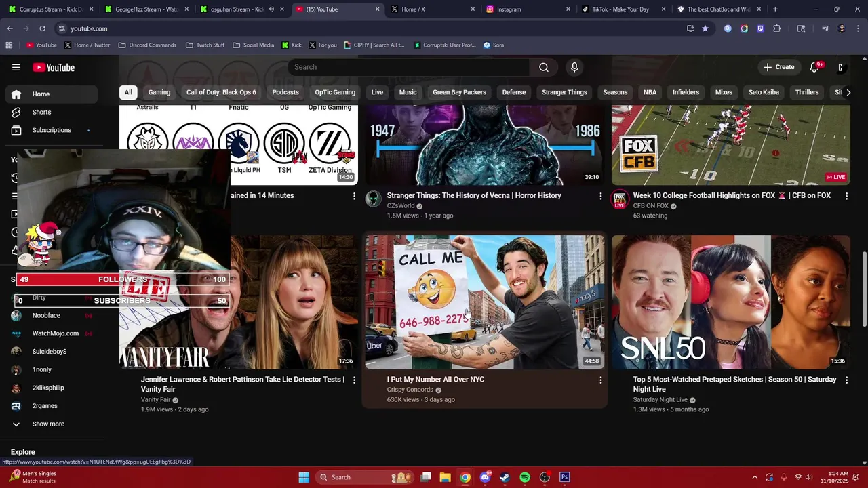Open options for College Football Highlights video
This screenshot has height=488, width=868.
tap(846, 196)
